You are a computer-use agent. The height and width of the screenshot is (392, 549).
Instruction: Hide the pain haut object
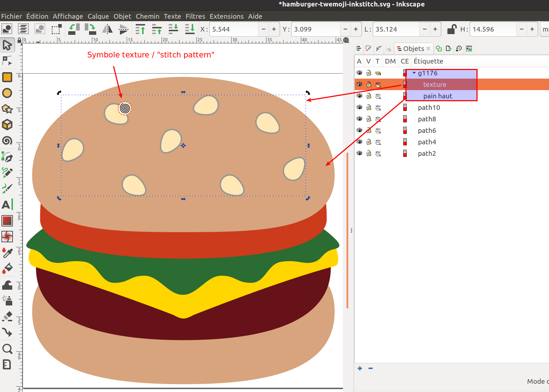click(359, 96)
